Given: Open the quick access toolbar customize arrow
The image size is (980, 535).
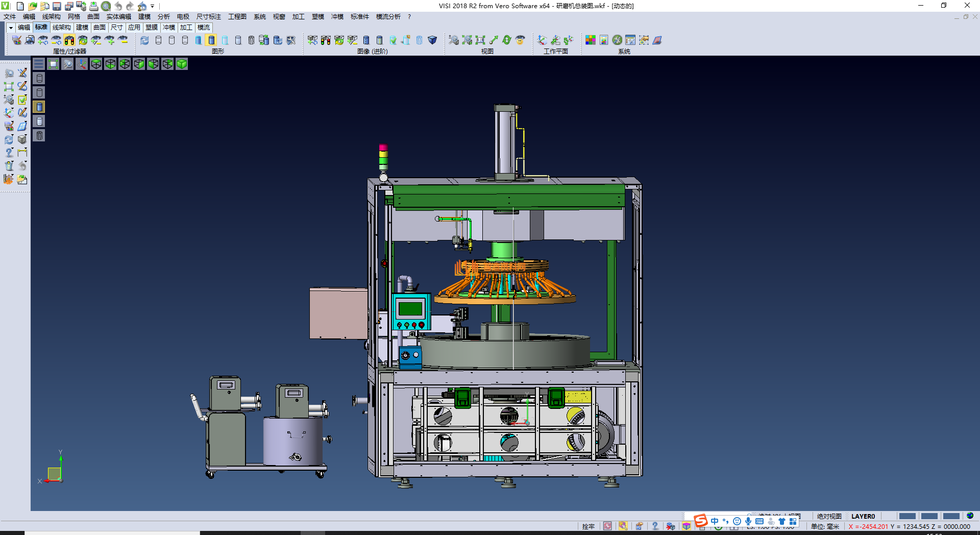Looking at the screenshot, I should click(x=152, y=6).
